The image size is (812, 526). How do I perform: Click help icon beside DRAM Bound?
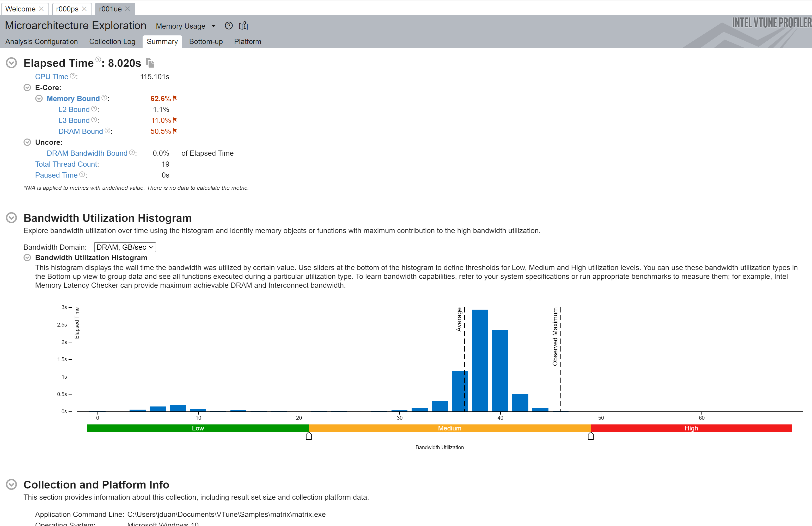[107, 131]
